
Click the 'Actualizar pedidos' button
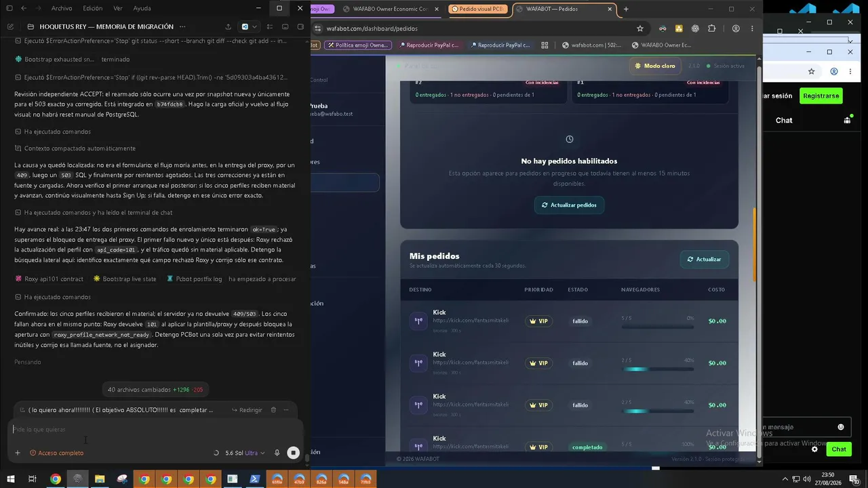(x=569, y=205)
